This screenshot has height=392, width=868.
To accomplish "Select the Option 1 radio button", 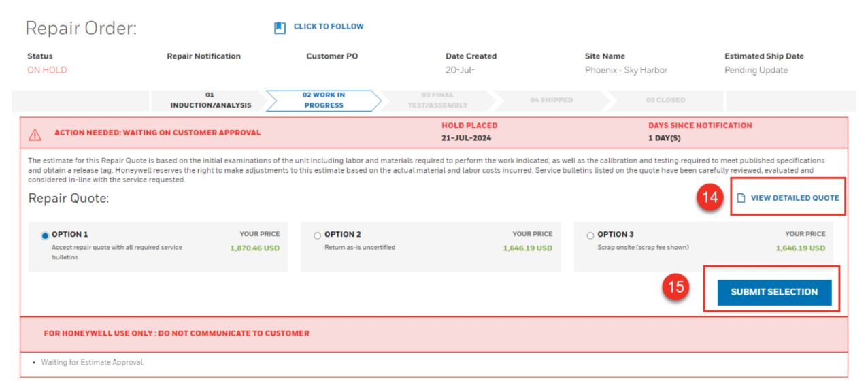I will (x=46, y=235).
